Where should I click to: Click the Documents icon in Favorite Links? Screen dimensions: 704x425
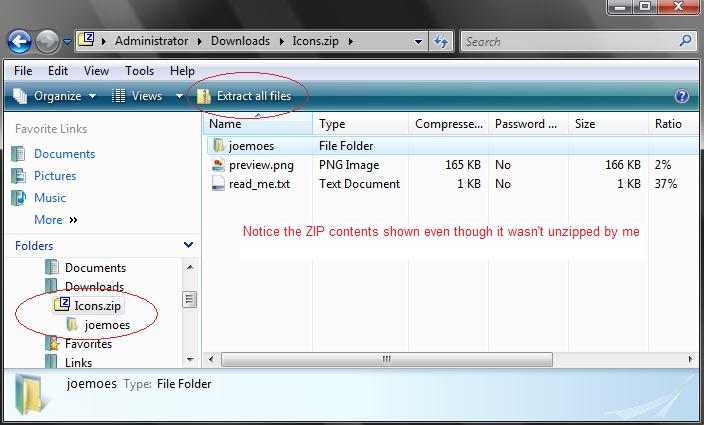tap(18, 154)
